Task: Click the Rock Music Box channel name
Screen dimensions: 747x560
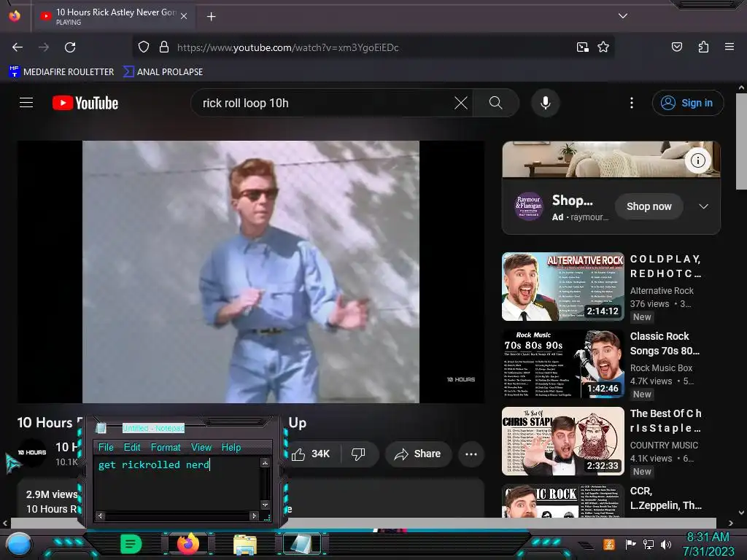Action: tap(661, 367)
